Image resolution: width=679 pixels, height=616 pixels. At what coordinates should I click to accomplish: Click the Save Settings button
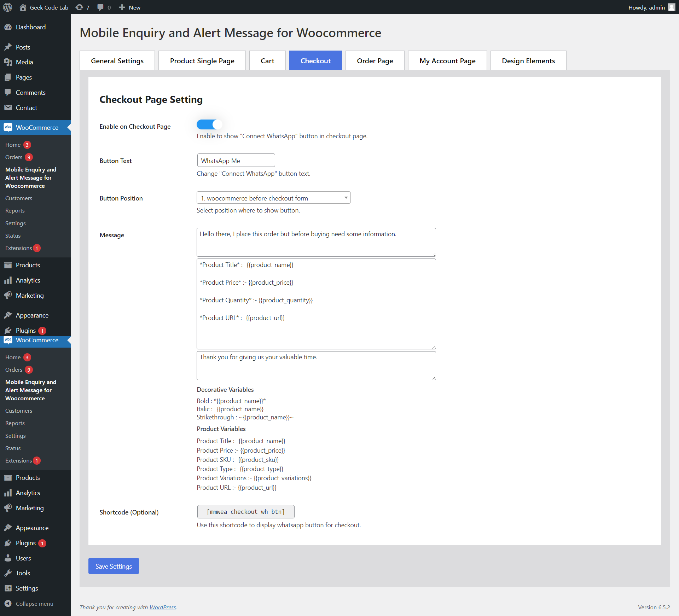click(x=114, y=566)
